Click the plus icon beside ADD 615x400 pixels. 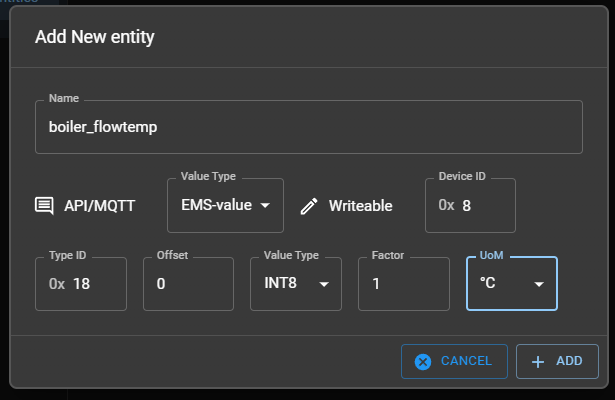pyautogui.click(x=538, y=361)
